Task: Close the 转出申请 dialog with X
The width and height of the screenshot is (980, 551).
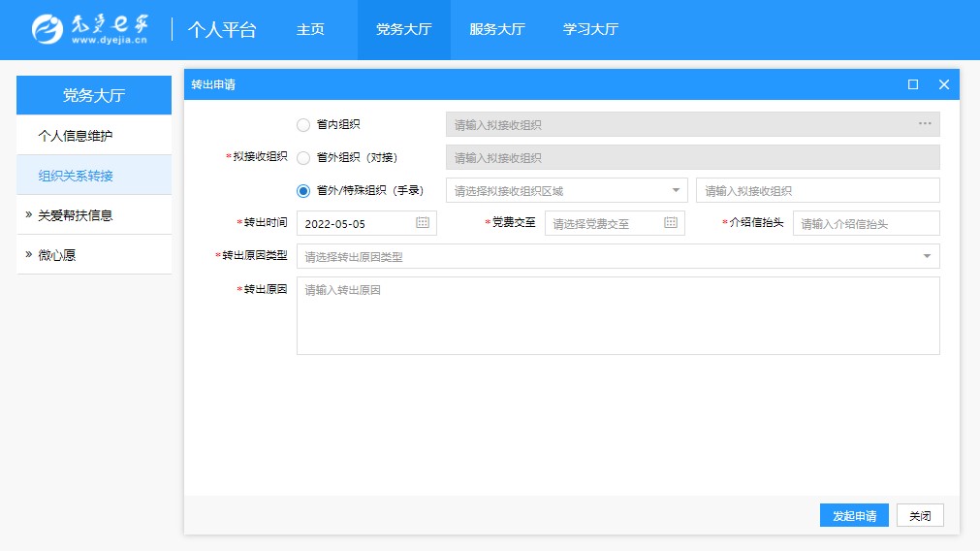Action: [x=943, y=84]
